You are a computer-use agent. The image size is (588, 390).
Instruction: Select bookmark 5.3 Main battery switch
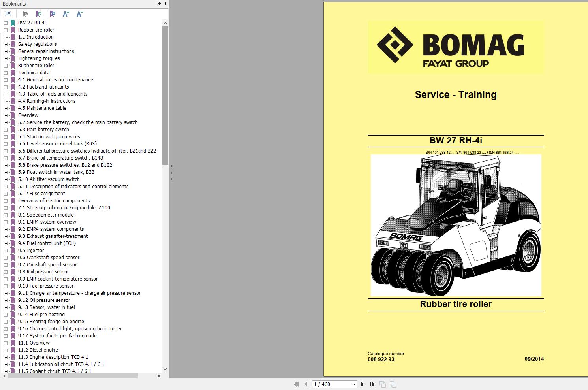[x=43, y=130]
